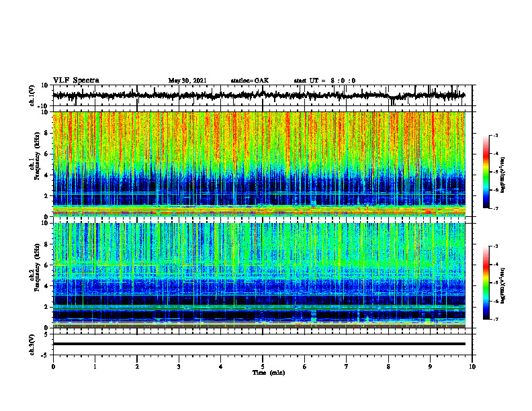Click the "5" tick on ch.3(V) axis
The height and width of the screenshot is (411, 532).
pos(47,334)
